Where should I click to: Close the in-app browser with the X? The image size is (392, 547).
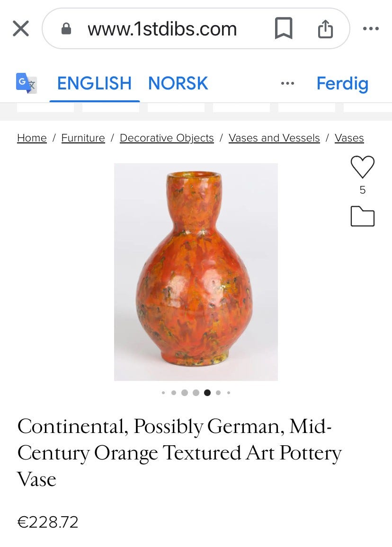(21, 29)
